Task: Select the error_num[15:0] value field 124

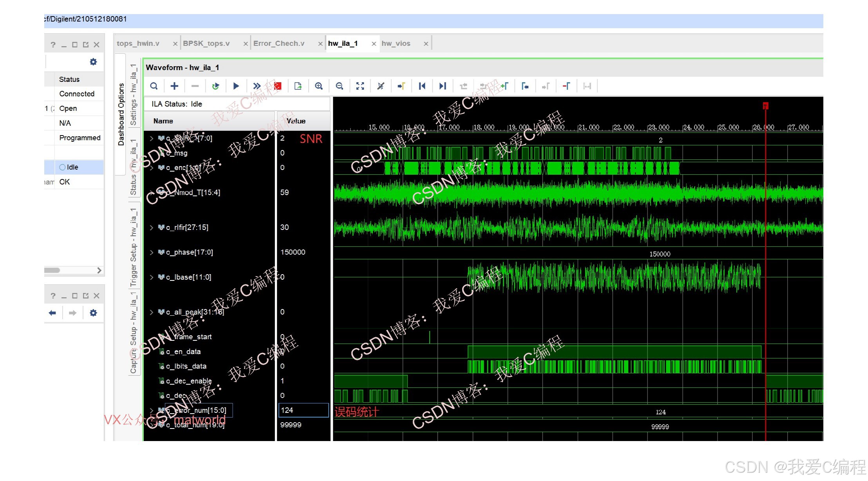Action: pyautogui.click(x=303, y=410)
